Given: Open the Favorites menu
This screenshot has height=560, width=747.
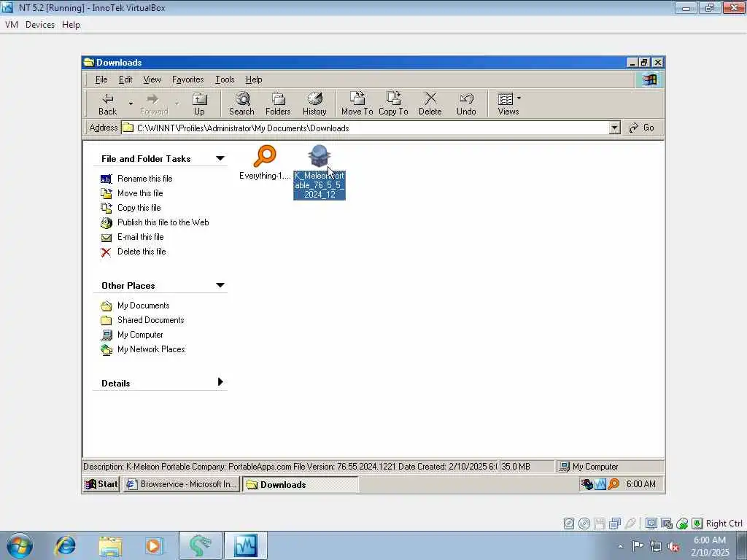Looking at the screenshot, I should (x=187, y=79).
